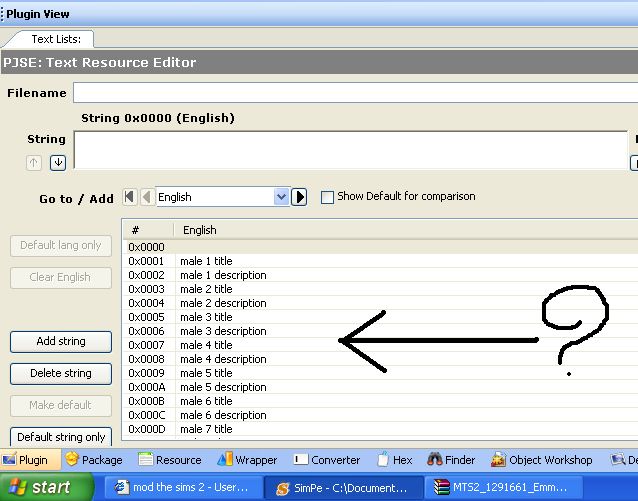The width and height of the screenshot is (638, 501).
Task: Click the English column header
Action: click(x=200, y=230)
